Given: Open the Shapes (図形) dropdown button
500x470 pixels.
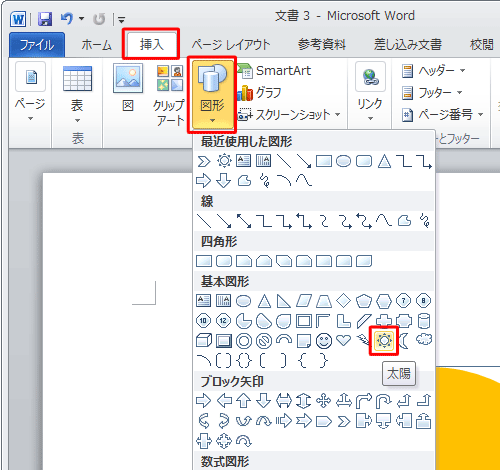Looking at the screenshot, I should pyautogui.click(x=212, y=94).
